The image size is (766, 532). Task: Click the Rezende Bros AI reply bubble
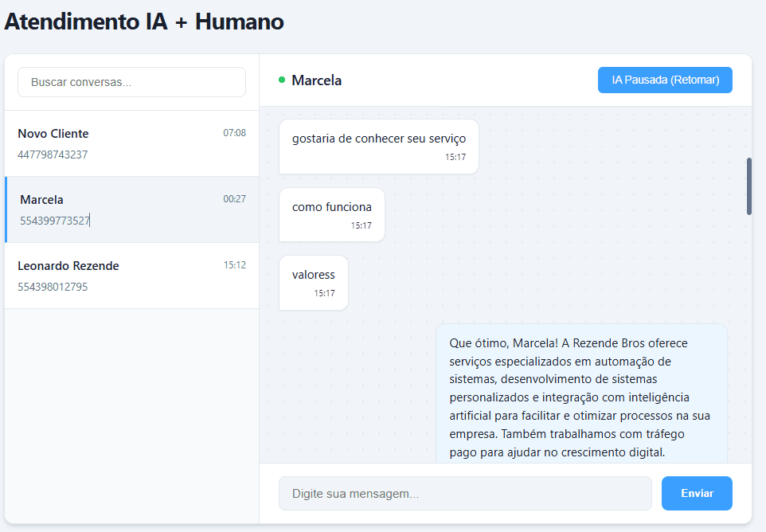click(580, 397)
